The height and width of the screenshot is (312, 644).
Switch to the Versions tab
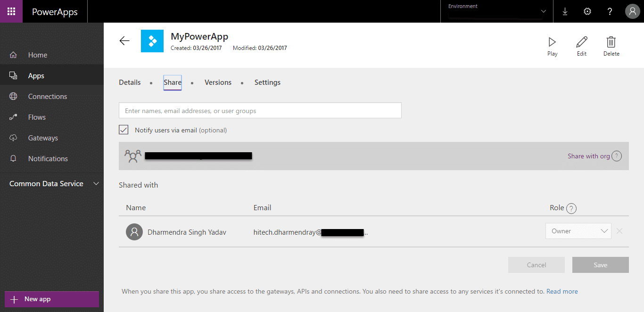pos(218,82)
